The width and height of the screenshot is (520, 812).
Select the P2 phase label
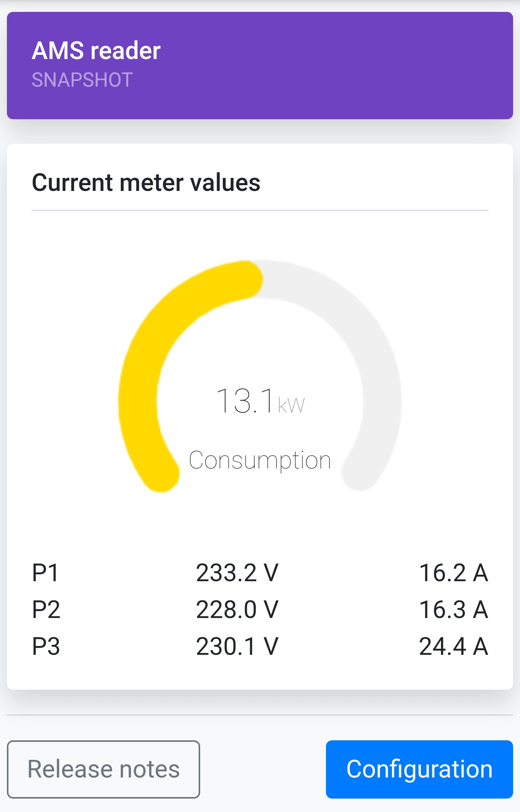(46, 610)
